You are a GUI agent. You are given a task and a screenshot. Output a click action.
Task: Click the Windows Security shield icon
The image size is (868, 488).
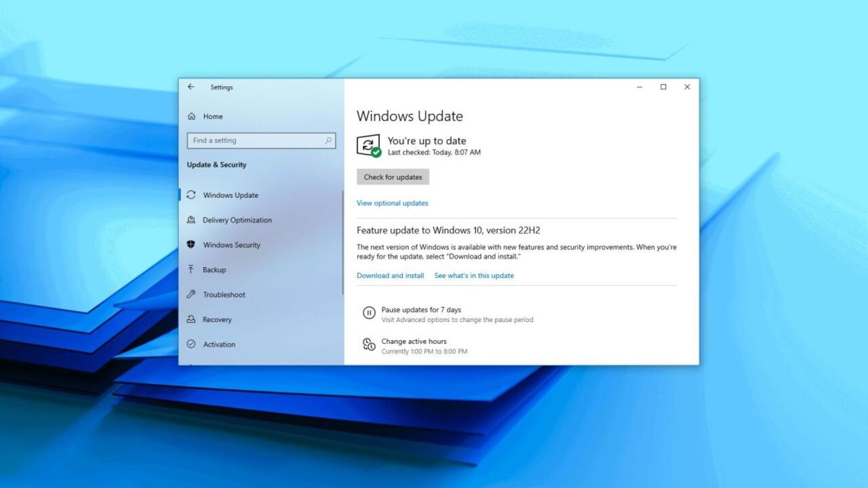point(191,245)
